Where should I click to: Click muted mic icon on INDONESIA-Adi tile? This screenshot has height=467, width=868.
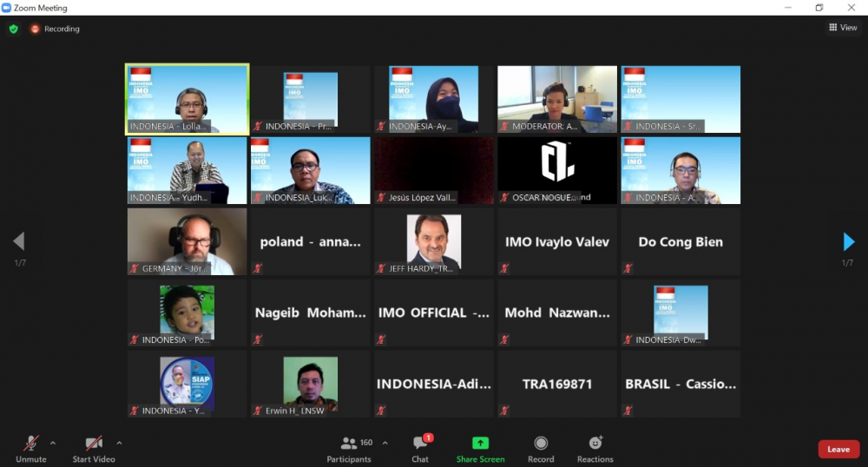381,411
